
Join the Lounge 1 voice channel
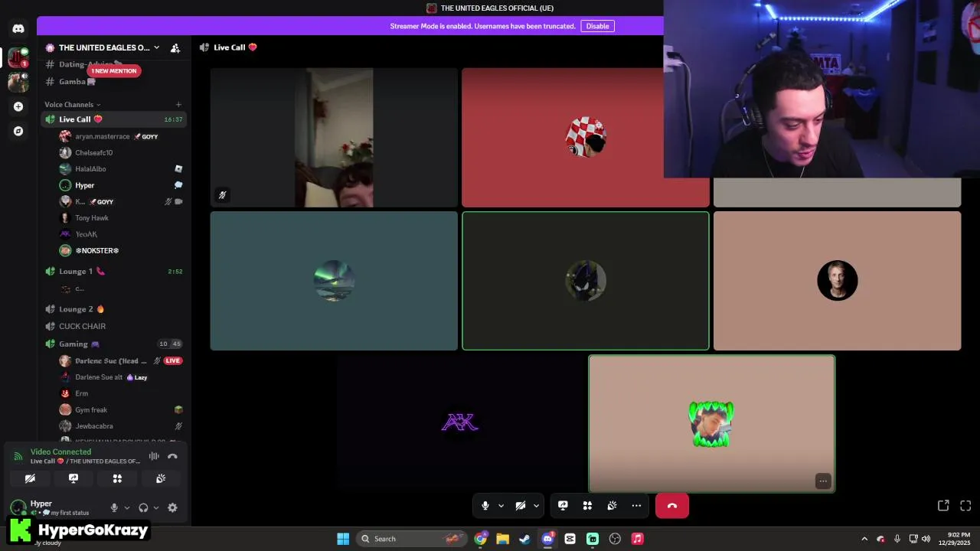tap(113, 271)
